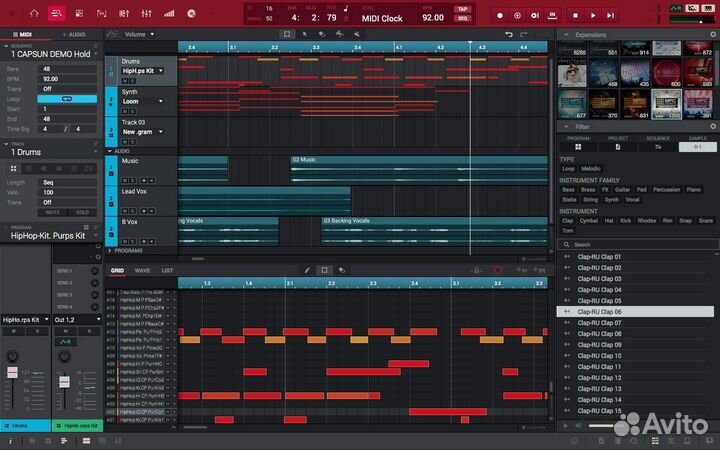Open the Expansions panel settings gear
The image size is (720, 450).
point(713,34)
